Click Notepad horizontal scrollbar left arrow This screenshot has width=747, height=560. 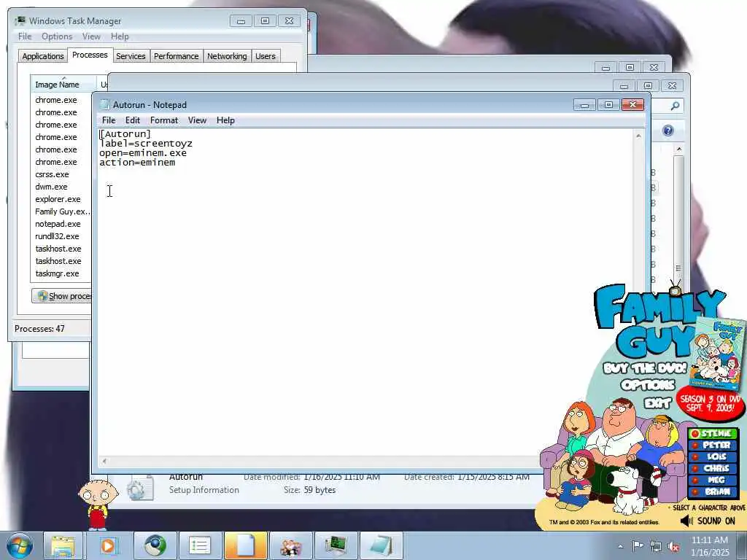104,461
